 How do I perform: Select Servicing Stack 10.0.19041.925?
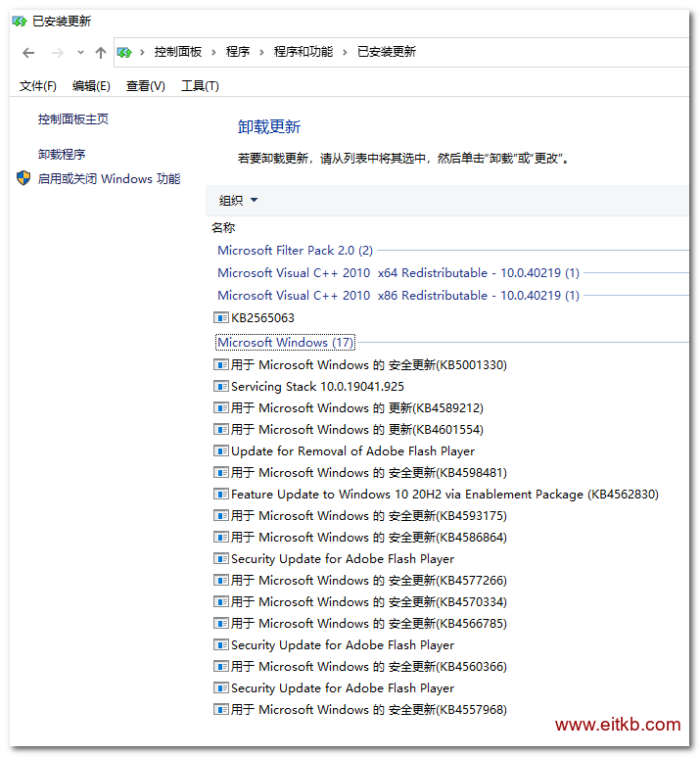pyautogui.click(x=317, y=386)
